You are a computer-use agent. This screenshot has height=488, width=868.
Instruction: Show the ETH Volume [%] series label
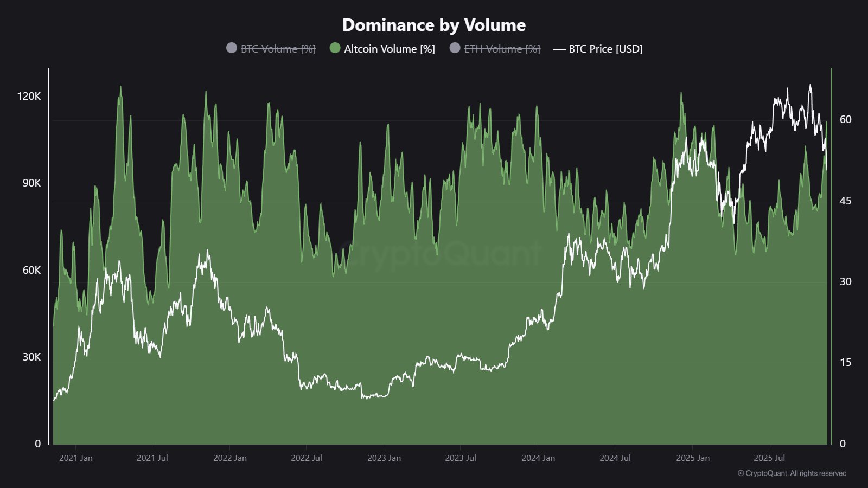(x=502, y=49)
